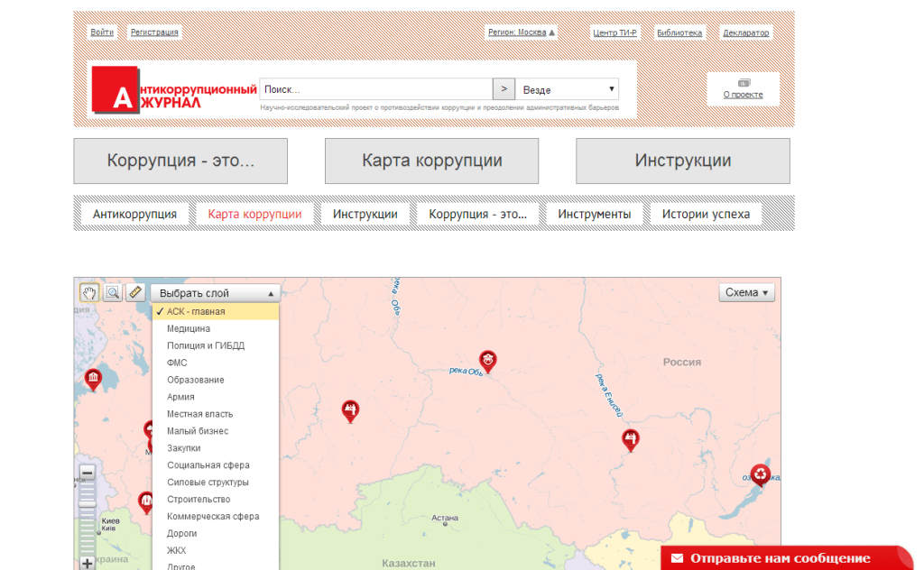Image resolution: width=924 pixels, height=570 pixels.
Task: Click the Войти link
Action: pyautogui.click(x=101, y=32)
